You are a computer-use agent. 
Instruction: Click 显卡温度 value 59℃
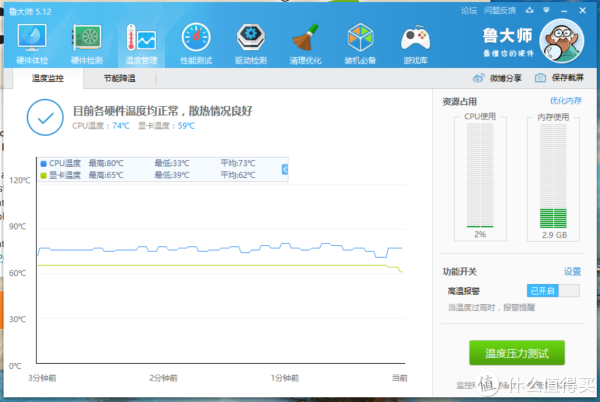pyautogui.click(x=186, y=126)
